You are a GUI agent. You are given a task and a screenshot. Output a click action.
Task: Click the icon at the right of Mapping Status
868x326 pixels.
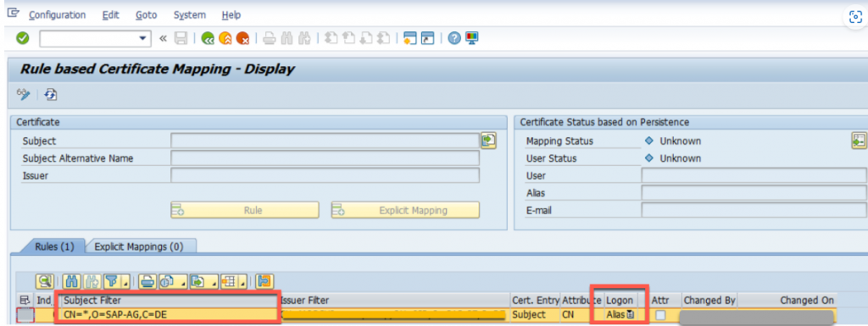click(x=859, y=141)
